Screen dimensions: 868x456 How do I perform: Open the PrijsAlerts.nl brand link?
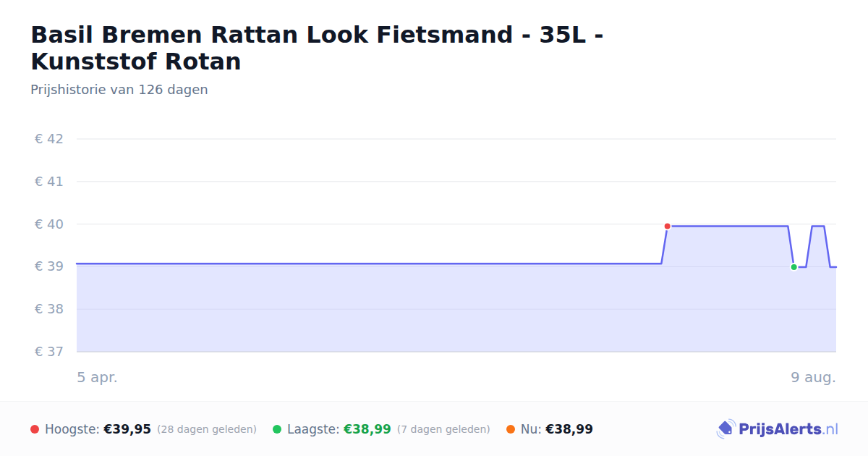778,429
